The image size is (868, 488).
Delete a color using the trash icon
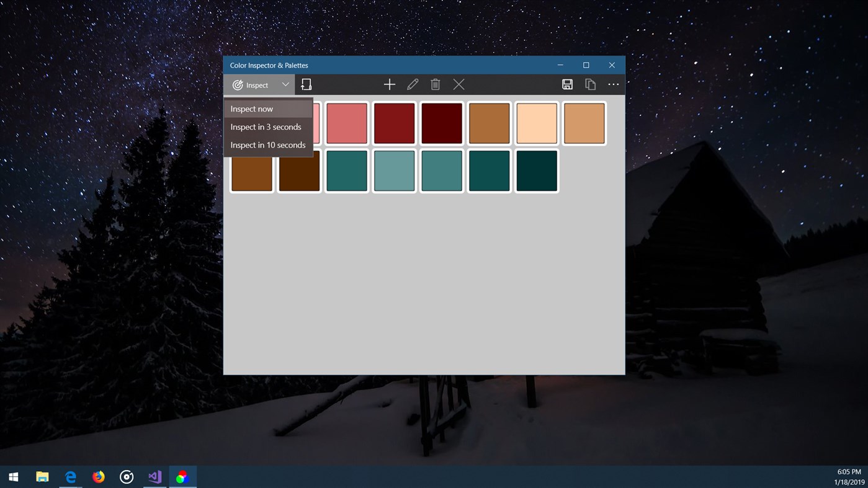(x=436, y=84)
